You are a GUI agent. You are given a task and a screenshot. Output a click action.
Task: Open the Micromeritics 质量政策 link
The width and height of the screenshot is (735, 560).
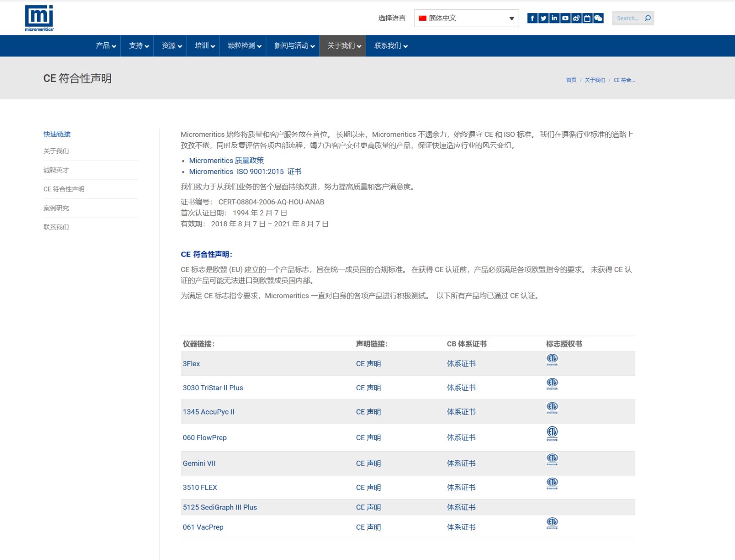click(226, 161)
